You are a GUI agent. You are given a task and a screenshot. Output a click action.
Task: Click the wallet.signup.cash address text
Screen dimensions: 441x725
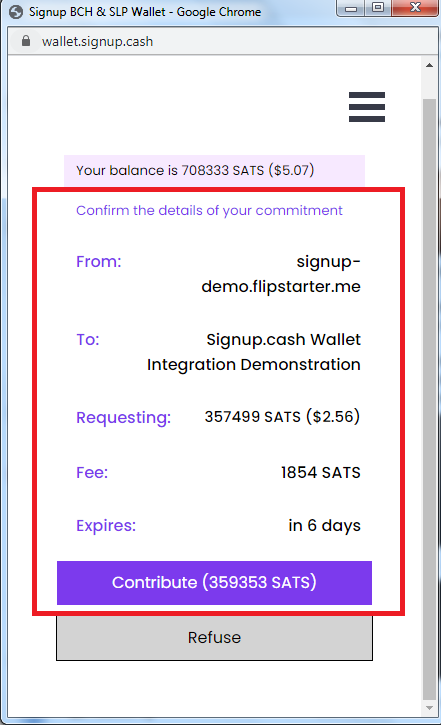point(97,42)
